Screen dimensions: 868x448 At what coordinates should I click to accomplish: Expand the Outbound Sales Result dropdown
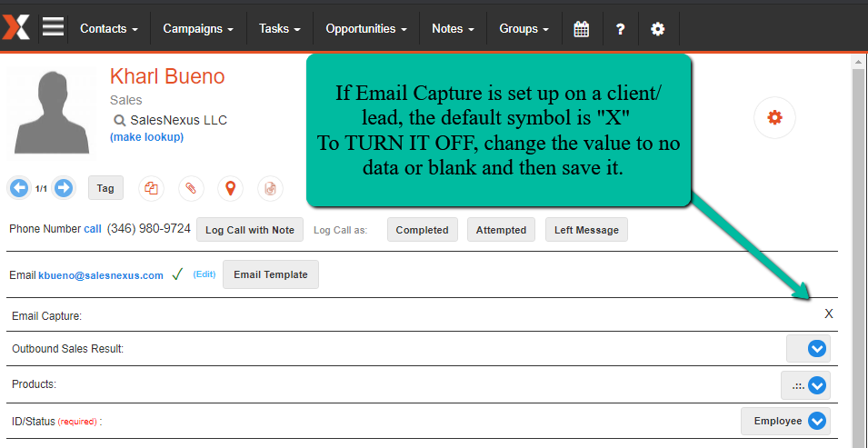click(816, 348)
